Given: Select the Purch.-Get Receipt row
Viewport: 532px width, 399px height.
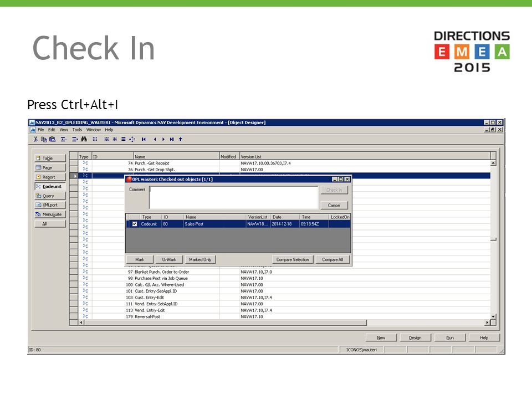Looking at the screenshot, I should pyautogui.click(x=284, y=163).
